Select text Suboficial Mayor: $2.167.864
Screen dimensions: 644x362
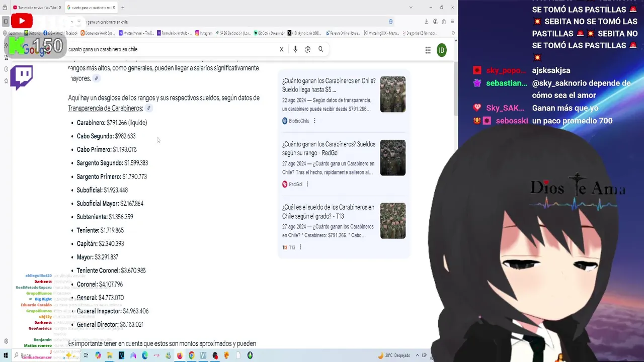pos(110,204)
